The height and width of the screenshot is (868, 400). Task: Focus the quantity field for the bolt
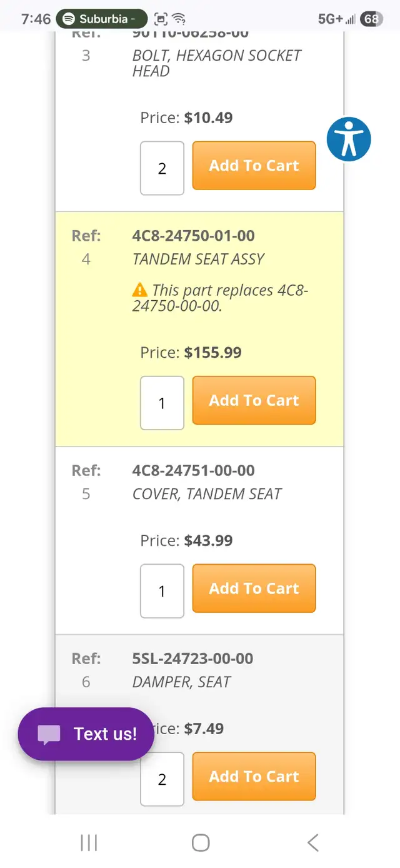click(162, 168)
